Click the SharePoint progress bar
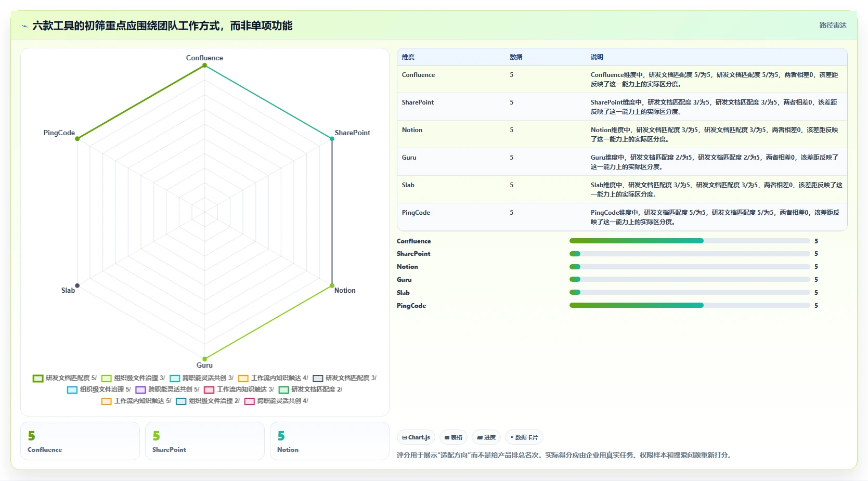The image size is (868, 481). 690,254
